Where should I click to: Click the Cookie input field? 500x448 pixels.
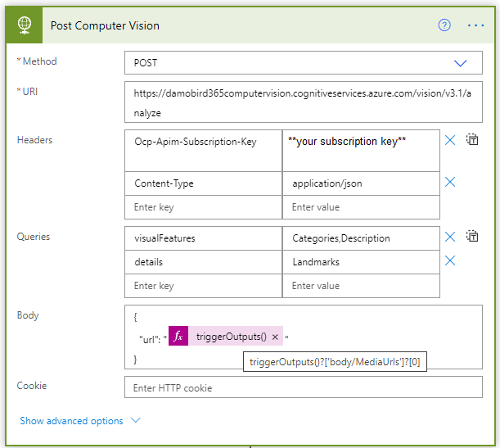[303, 387]
